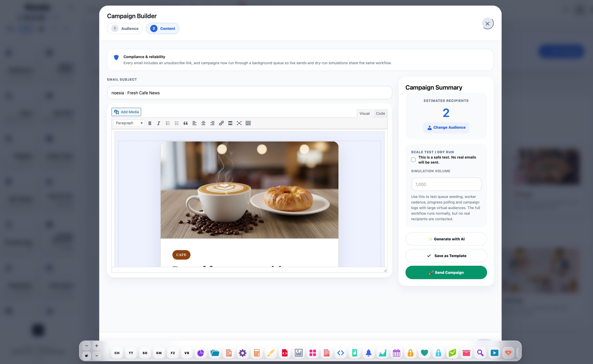Toggle the editor toolbar (kitchen sink)
Image resolution: width=593 pixels, height=364 pixels.
[248, 123]
